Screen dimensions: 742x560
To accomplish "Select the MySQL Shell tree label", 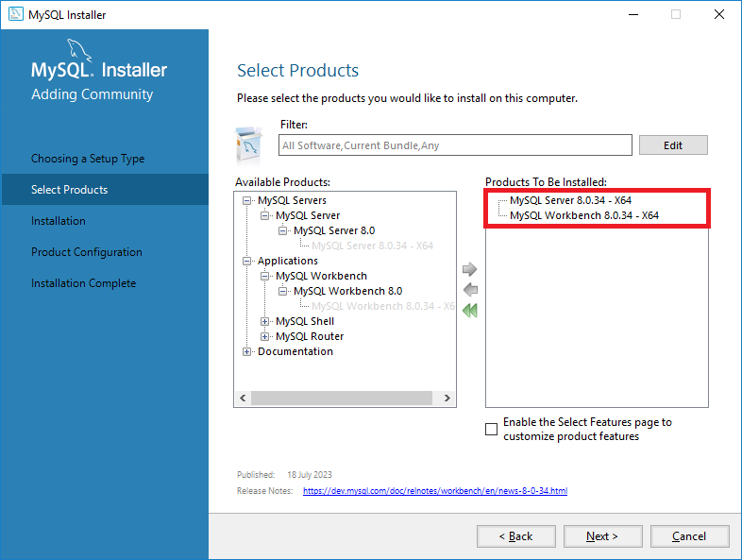I will 305,321.
